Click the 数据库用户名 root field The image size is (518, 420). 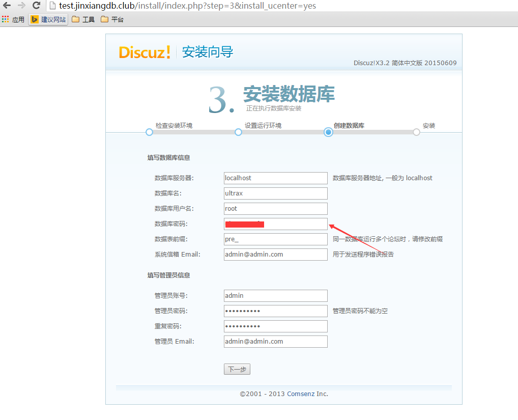275,209
